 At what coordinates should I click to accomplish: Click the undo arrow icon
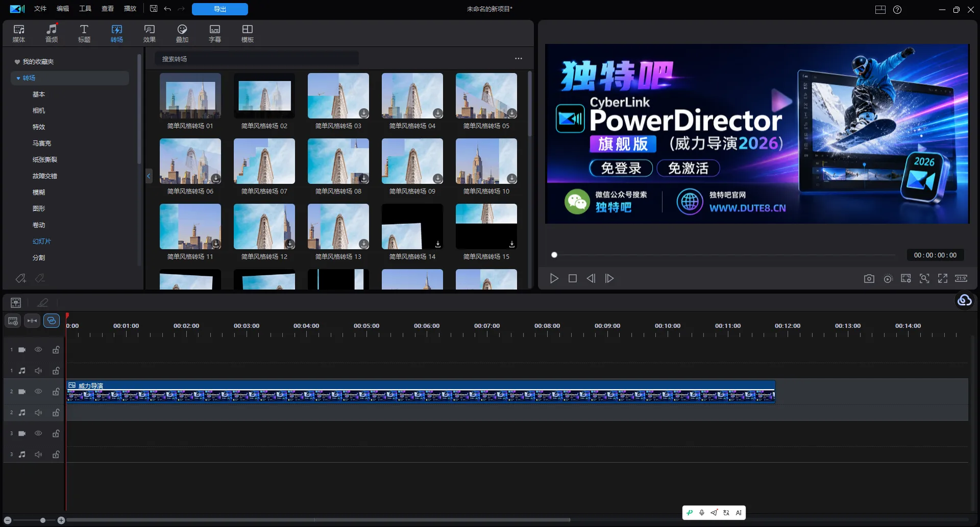coord(167,9)
